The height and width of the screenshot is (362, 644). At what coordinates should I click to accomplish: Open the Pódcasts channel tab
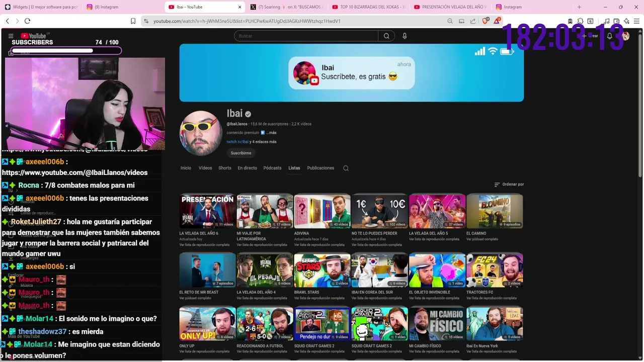[x=272, y=168]
